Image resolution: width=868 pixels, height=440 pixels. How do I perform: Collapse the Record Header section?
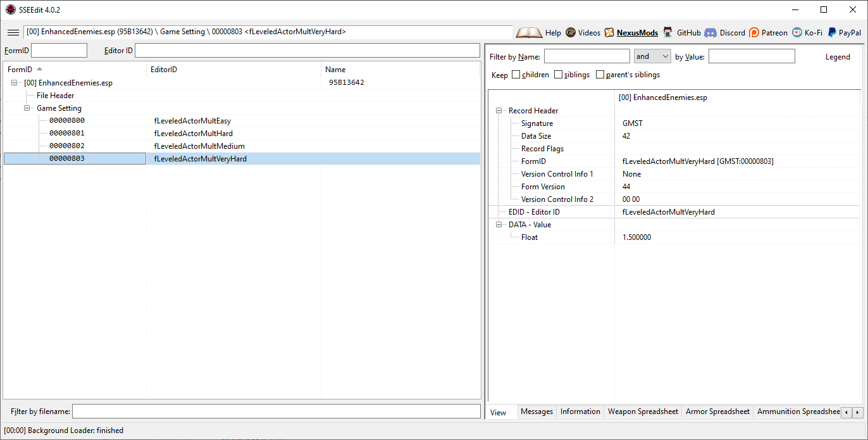tap(499, 111)
